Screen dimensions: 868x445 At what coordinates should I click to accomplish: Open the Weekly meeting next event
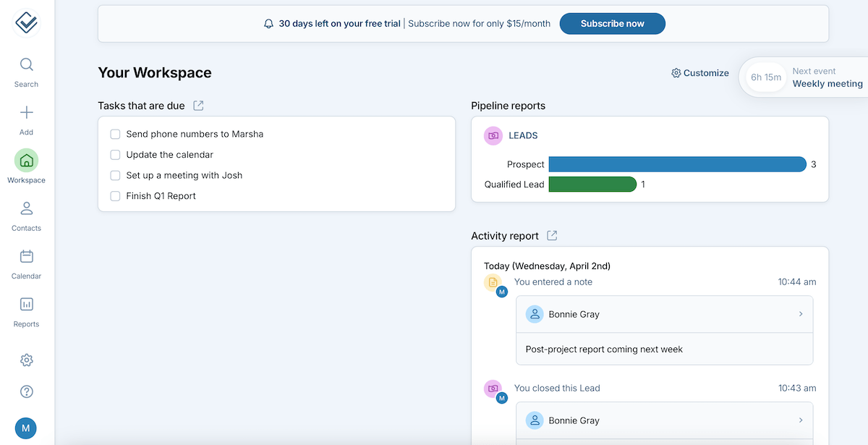point(827,84)
